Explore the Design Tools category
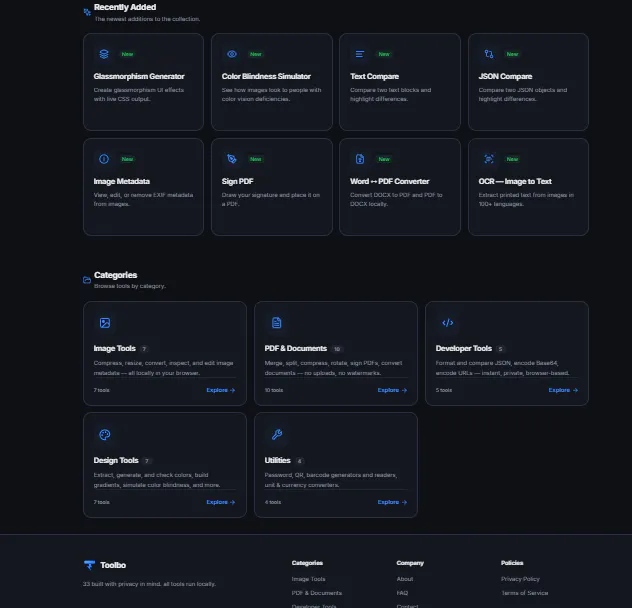 220,502
